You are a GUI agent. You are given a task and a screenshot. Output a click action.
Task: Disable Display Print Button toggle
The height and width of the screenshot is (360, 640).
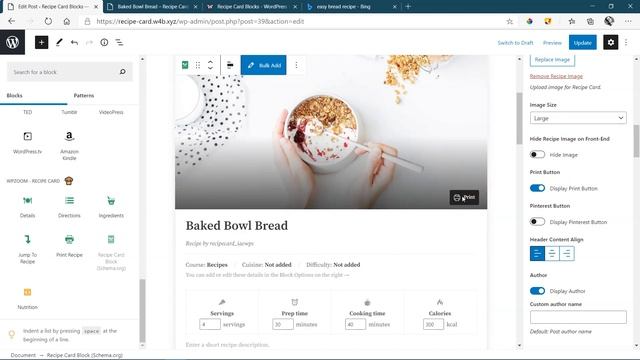(x=537, y=188)
